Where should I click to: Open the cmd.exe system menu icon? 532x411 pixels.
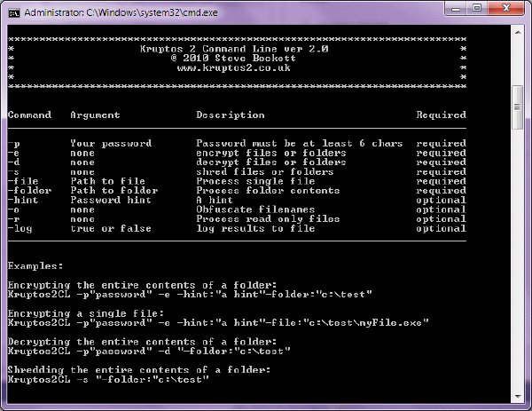click(x=14, y=13)
